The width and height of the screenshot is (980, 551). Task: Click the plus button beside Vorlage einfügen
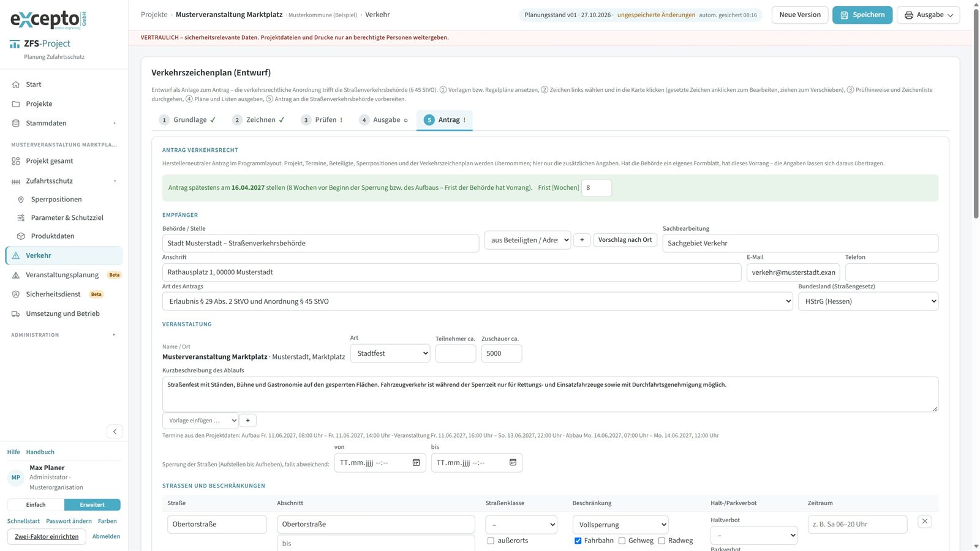[247, 421]
